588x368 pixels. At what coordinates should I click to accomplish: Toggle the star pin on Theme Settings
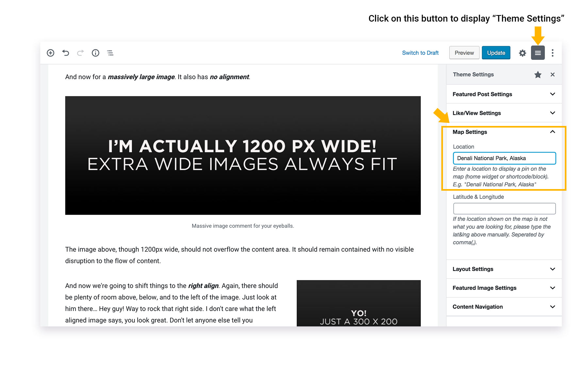(538, 74)
